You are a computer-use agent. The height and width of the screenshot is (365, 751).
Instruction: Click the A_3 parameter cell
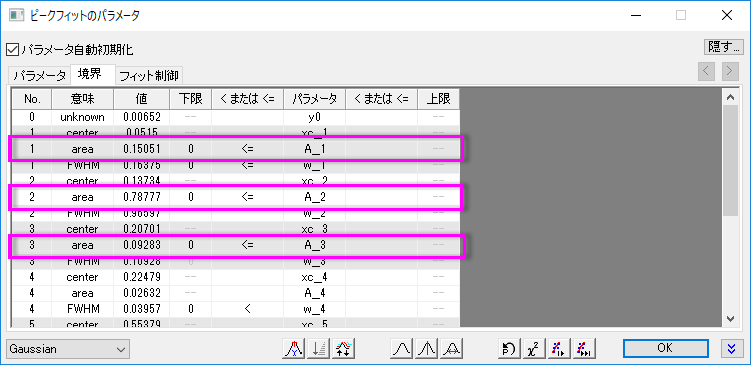[315, 245]
